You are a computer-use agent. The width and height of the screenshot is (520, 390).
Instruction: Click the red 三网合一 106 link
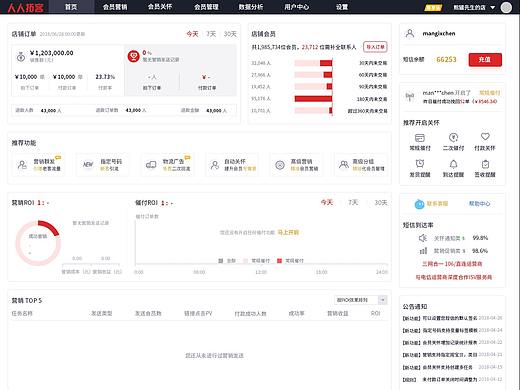(x=452, y=264)
